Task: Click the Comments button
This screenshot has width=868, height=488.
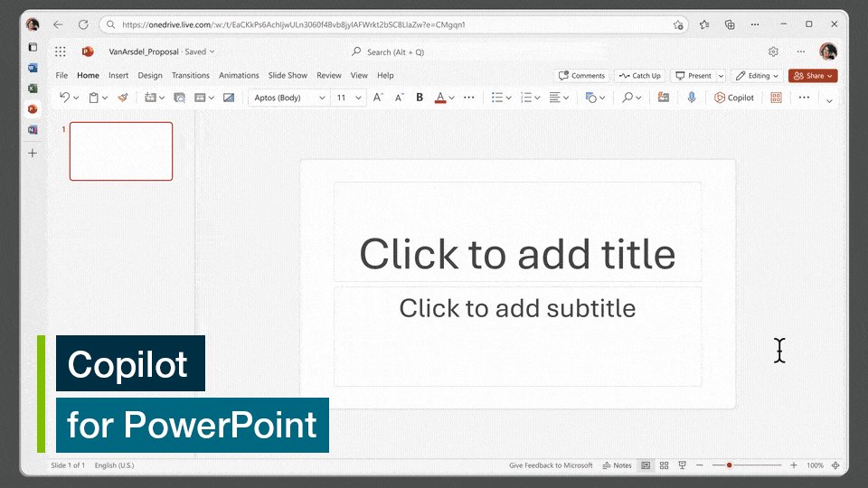Action: coord(581,76)
